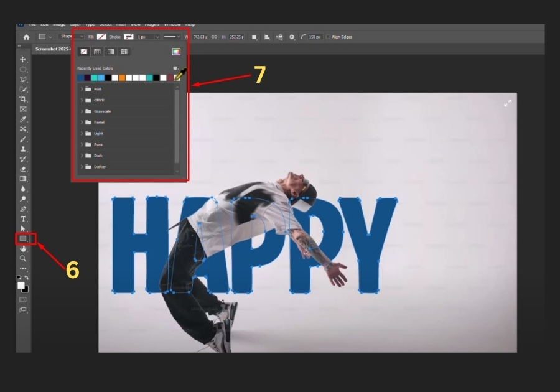Screen dimensions: 560x392
Task: Open the swatches panel gear menu
Action: (175, 68)
